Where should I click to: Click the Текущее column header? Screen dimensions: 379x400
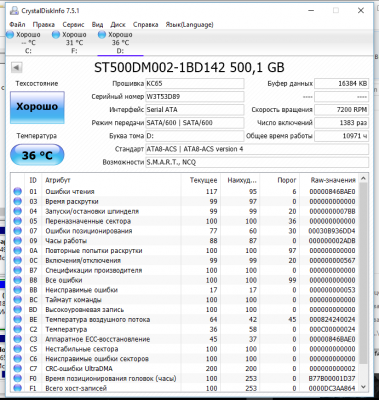pyautogui.click(x=201, y=180)
